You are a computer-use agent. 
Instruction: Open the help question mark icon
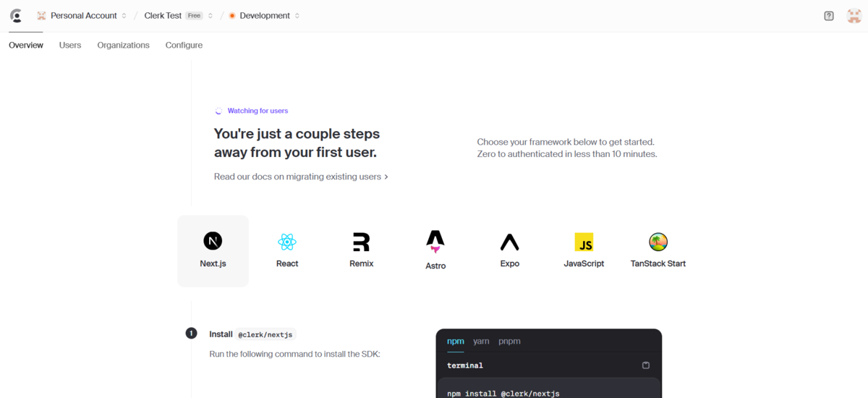[x=829, y=16]
